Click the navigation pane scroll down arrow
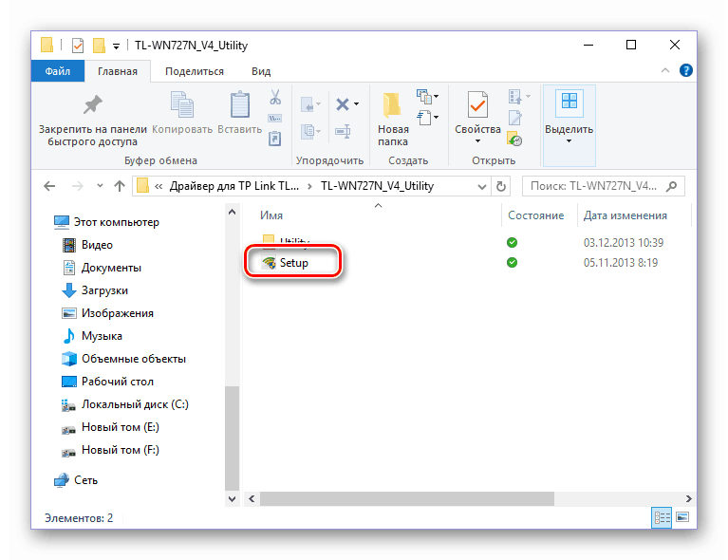This screenshot has width=728, height=560. (233, 498)
